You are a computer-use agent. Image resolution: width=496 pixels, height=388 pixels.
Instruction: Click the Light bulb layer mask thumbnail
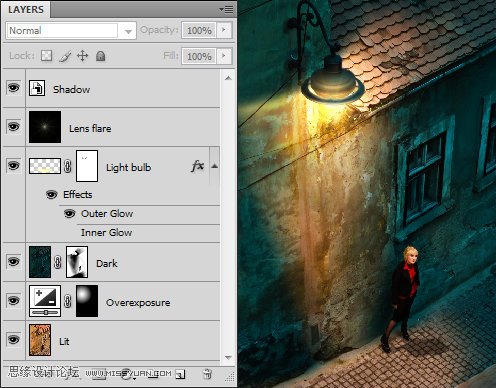(87, 166)
